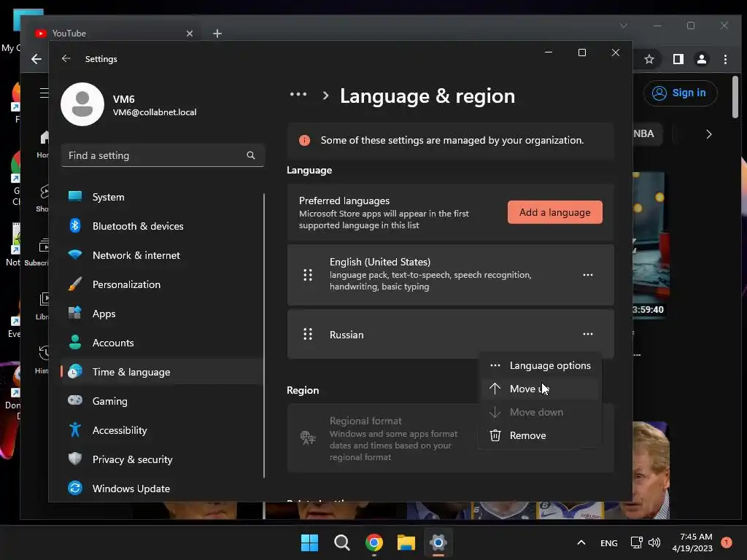
Task: Open more options for Russian language
Action: [x=588, y=334]
